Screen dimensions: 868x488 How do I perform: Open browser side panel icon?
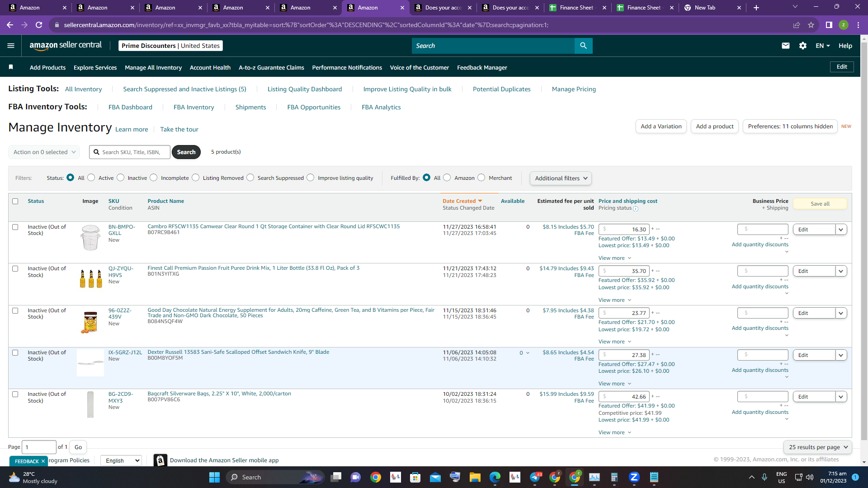pyautogui.click(x=829, y=25)
